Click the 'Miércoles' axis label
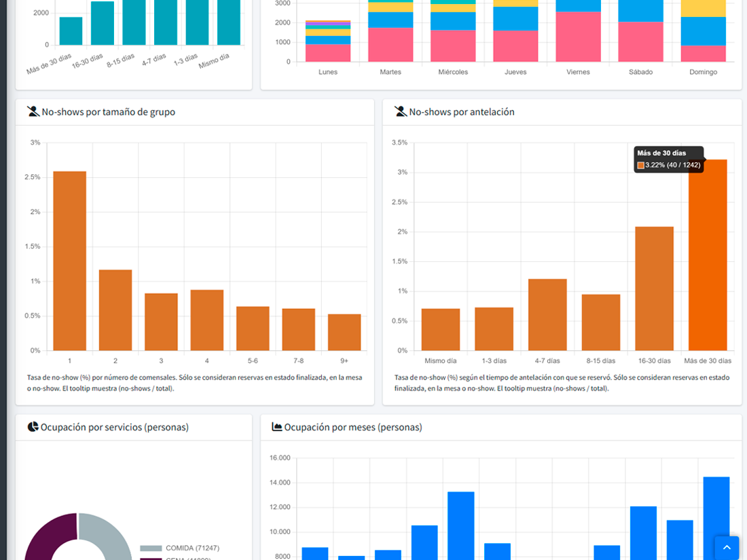747x560 pixels. click(453, 72)
